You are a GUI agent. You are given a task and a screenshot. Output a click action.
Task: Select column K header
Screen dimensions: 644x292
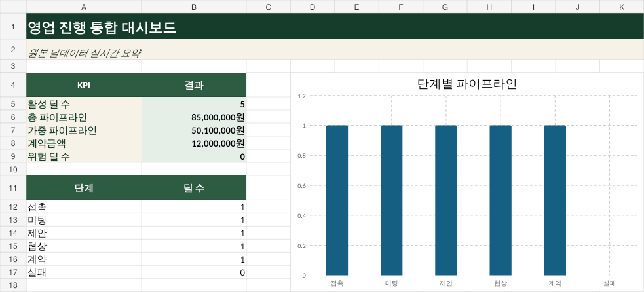coord(622,7)
